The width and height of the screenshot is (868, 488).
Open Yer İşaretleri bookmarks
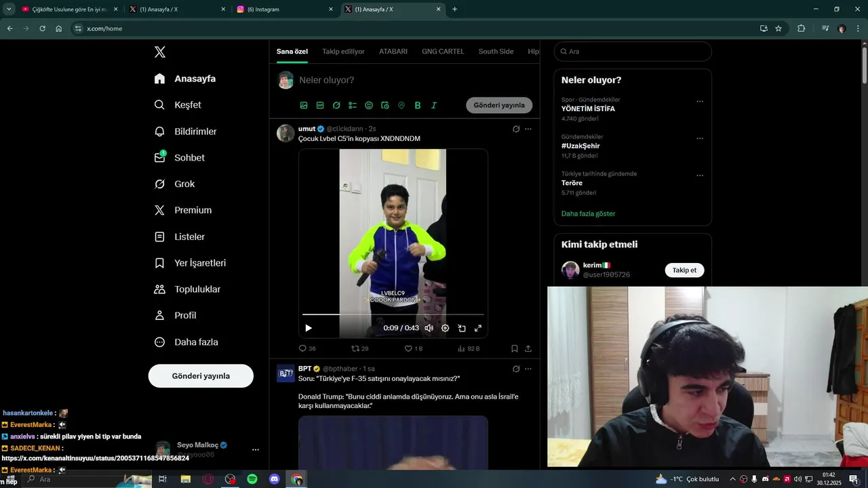(190, 263)
